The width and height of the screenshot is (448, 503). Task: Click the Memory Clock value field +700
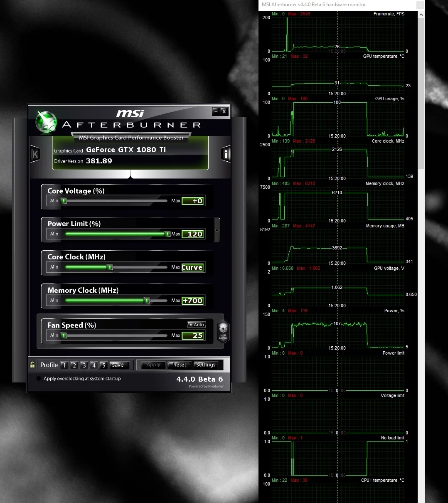pos(193,301)
